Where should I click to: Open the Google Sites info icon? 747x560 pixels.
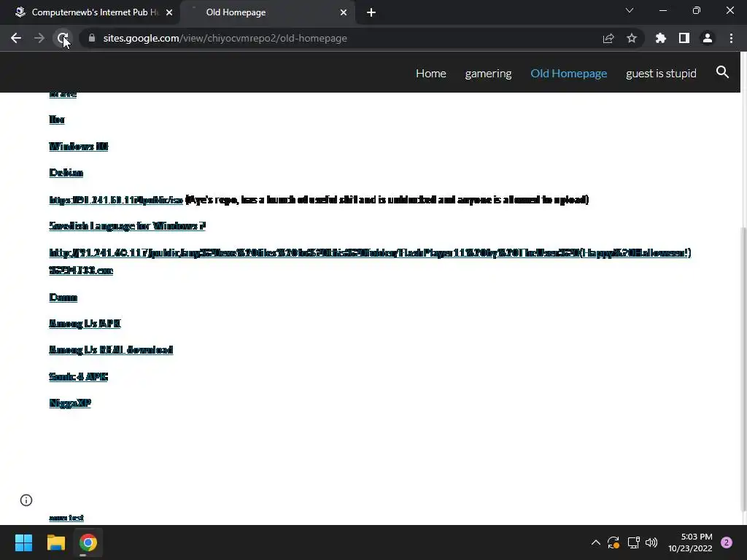pos(26,500)
